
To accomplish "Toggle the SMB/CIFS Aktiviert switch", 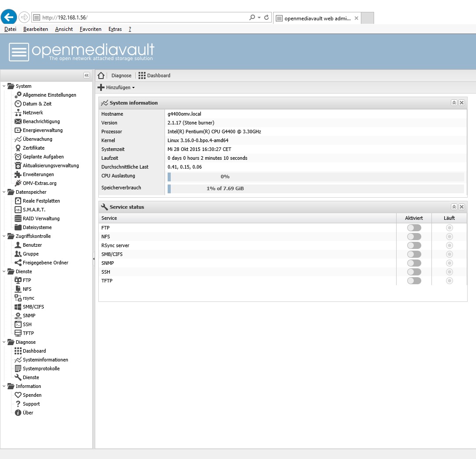I will tap(414, 254).
